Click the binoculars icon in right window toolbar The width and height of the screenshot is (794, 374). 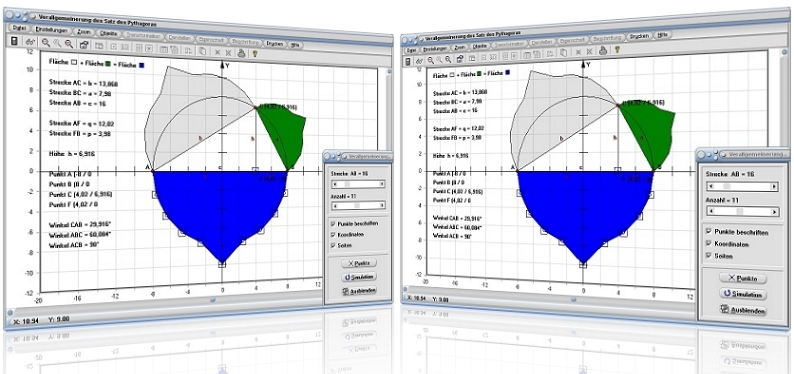click(419, 61)
